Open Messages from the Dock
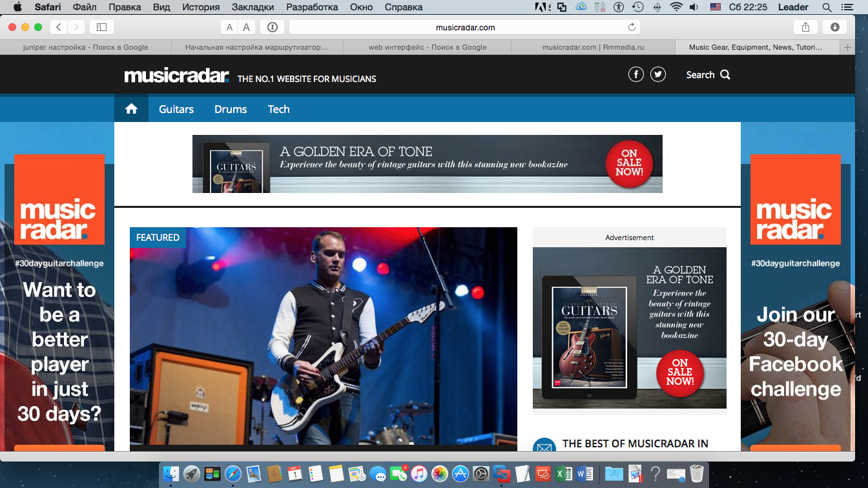868x488 pixels. 378,474
